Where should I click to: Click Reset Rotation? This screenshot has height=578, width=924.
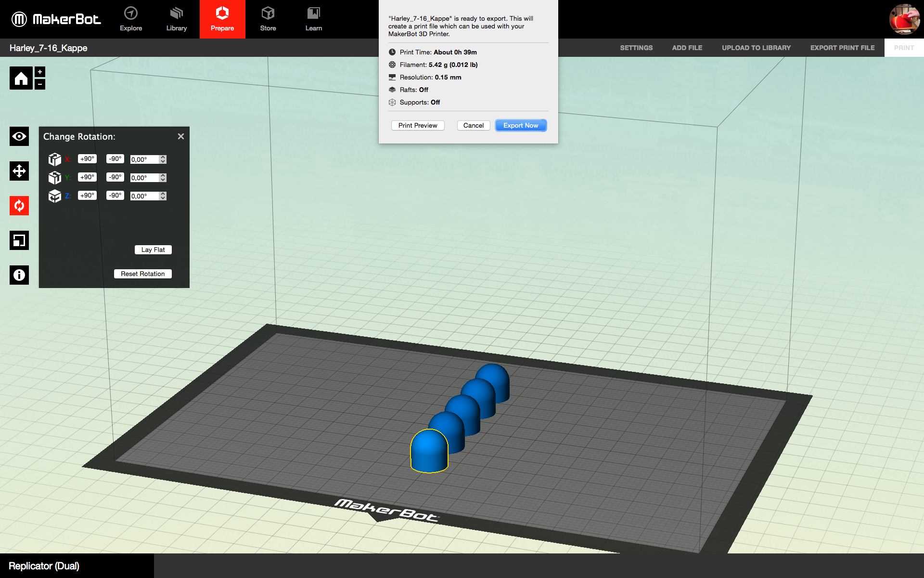tap(142, 274)
